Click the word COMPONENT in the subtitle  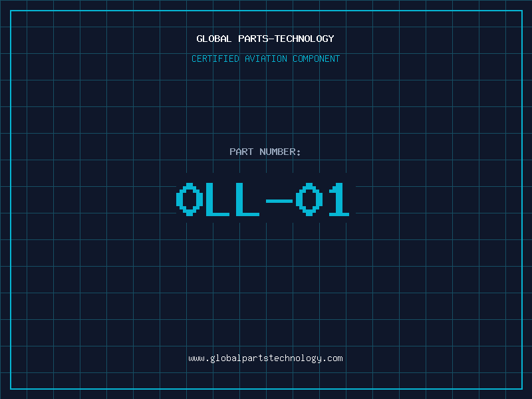(x=317, y=59)
